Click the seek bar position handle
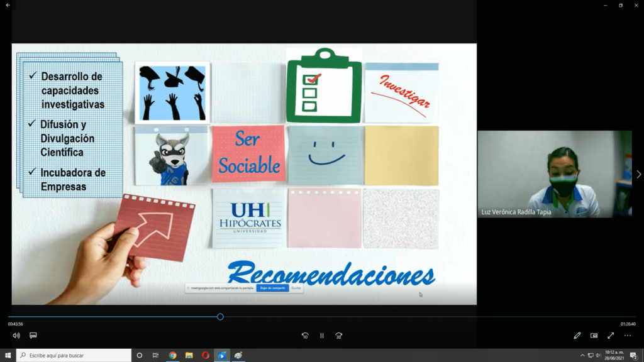Screen dimensions: 644x362 coord(220,317)
